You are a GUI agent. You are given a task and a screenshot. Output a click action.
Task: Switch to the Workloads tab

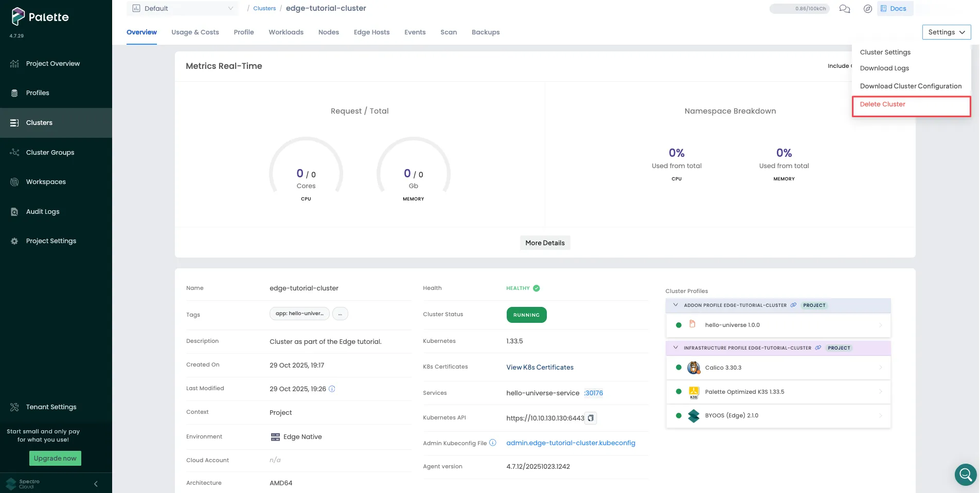pos(286,32)
